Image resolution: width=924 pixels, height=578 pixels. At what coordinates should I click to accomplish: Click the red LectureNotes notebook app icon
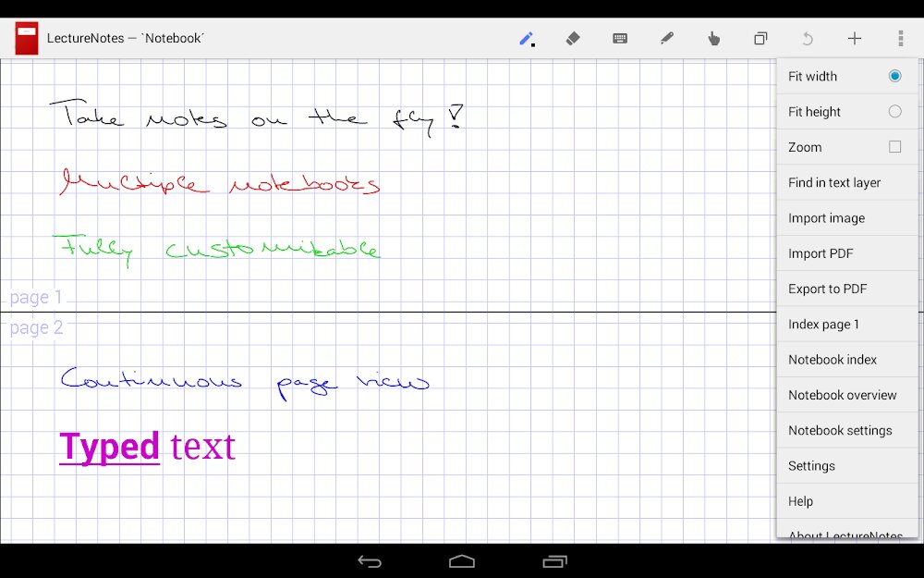[27, 39]
